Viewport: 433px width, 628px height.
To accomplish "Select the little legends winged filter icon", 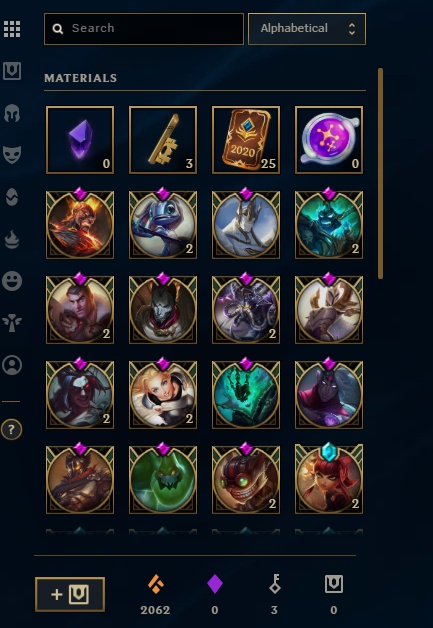I will coord(12,323).
